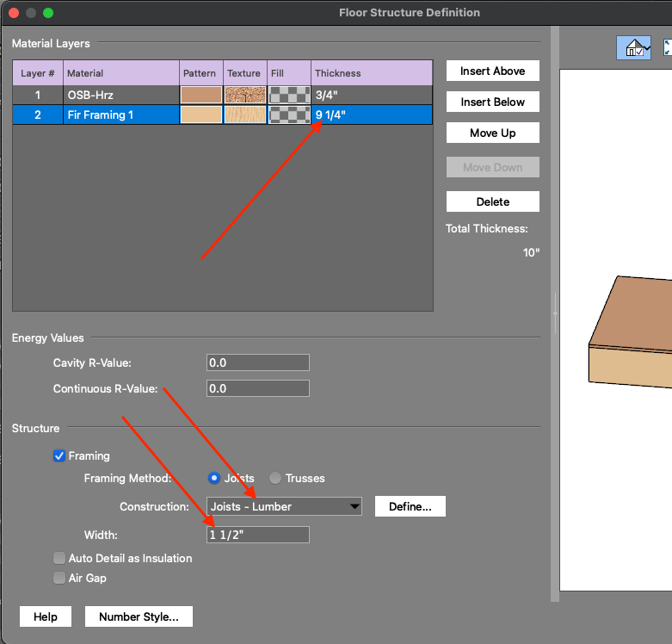Select the Joists radio button

click(214, 478)
